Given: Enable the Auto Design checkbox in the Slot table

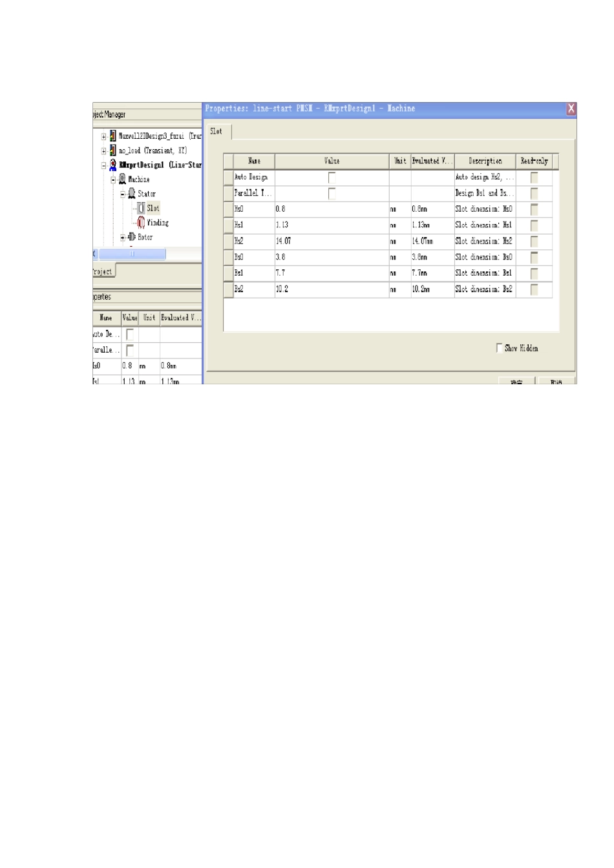Looking at the screenshot, I should 332,177.
